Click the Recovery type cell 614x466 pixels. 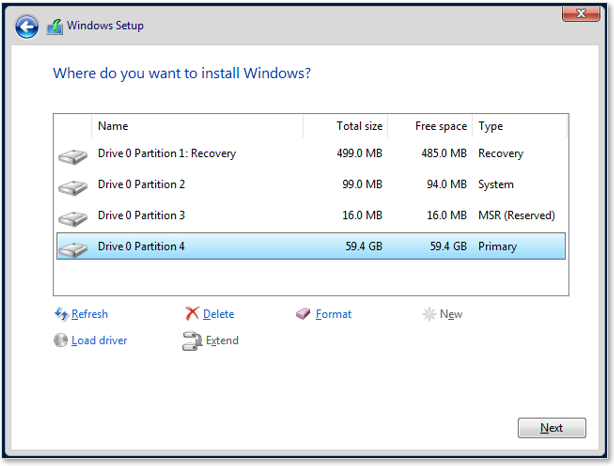[500, 154]
